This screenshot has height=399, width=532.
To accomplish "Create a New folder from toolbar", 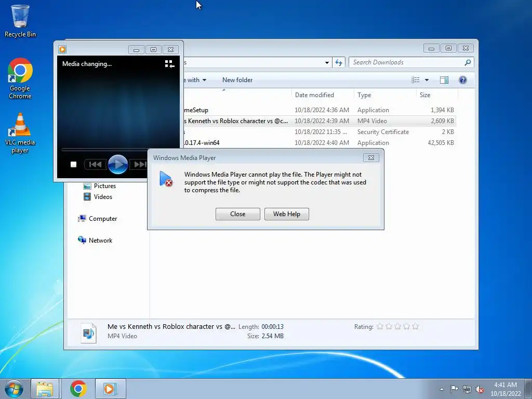I will [237, 80].
